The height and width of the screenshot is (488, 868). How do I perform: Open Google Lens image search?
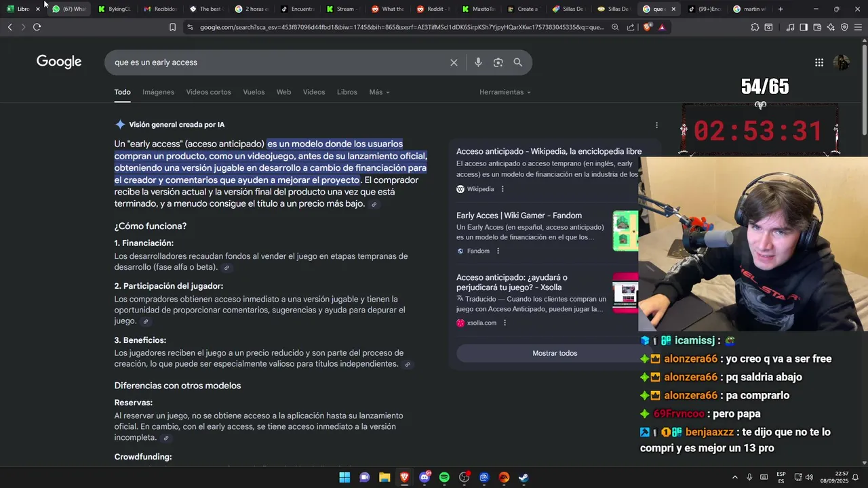coord(498,62)
